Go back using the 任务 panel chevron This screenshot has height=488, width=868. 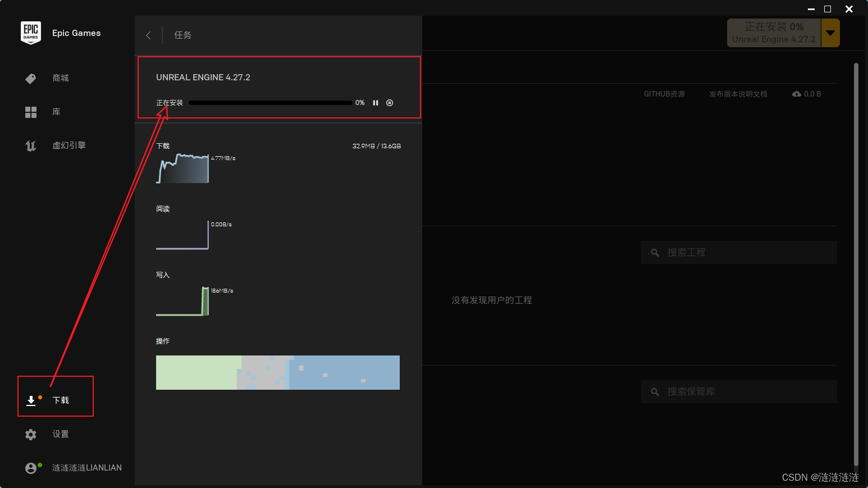click(148, 35)
